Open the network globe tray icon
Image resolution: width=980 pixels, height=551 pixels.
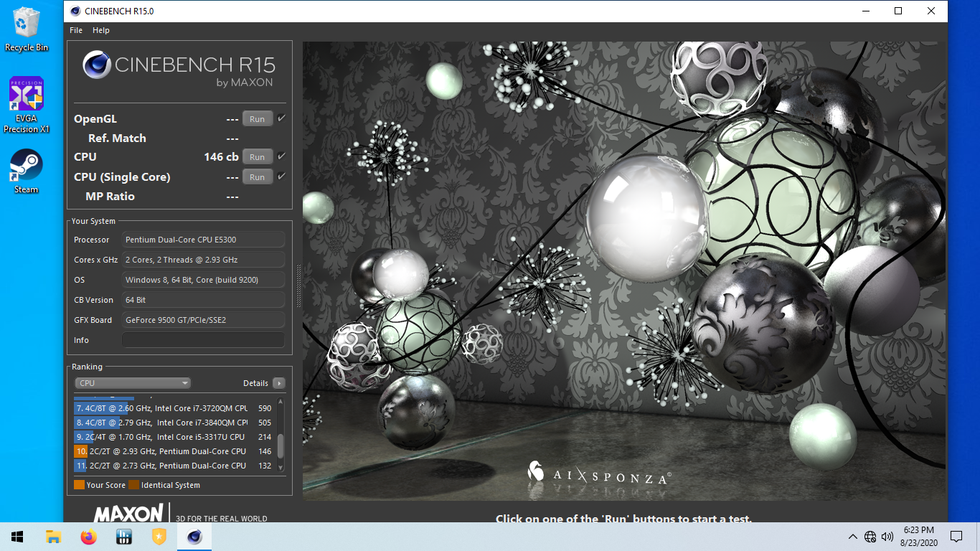click(870, 537)
